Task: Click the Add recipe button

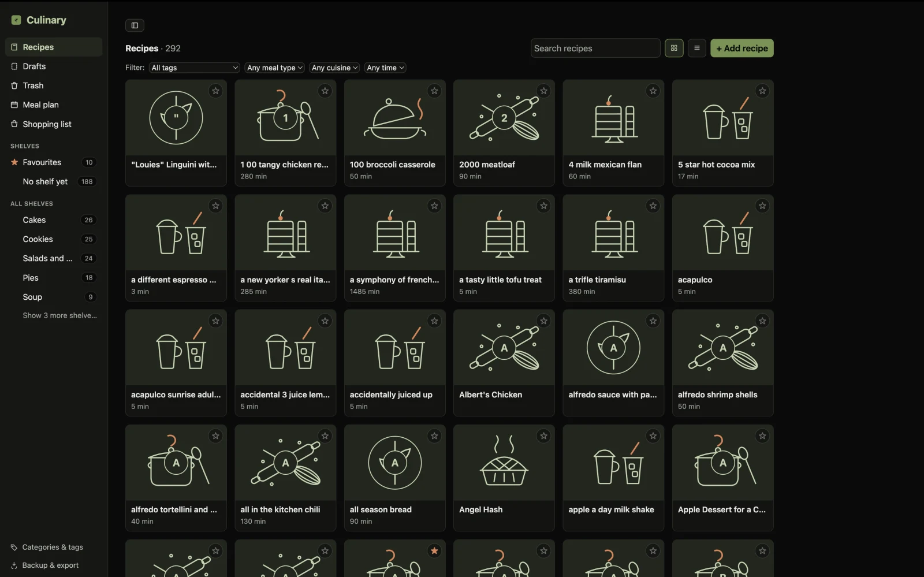Action: click(x=742, y=48)
